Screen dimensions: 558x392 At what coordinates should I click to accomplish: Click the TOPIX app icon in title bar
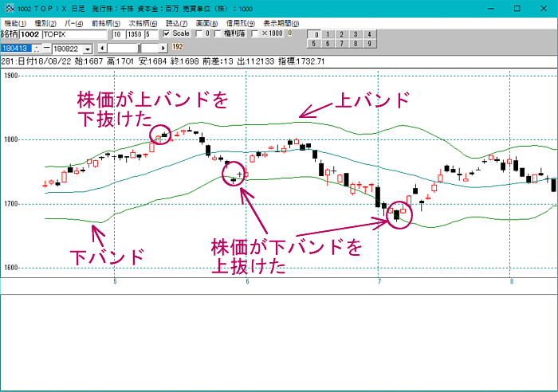[8, 8]
